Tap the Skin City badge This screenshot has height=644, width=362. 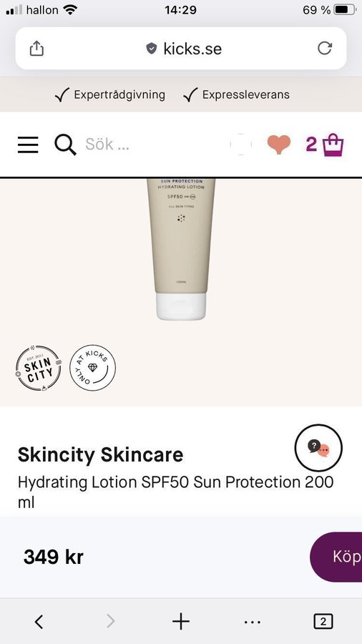click(39, 368)
